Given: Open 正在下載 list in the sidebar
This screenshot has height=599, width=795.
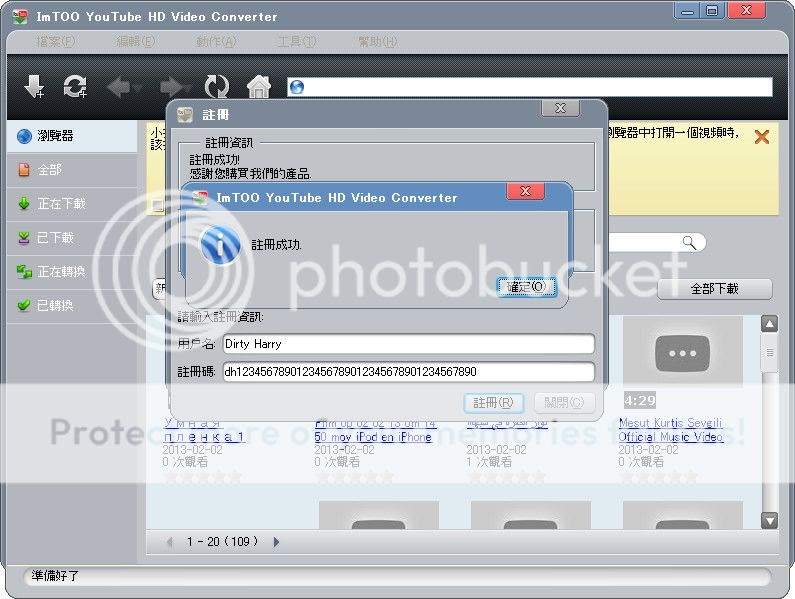Looking at the screenshot, I should [72, 204].
